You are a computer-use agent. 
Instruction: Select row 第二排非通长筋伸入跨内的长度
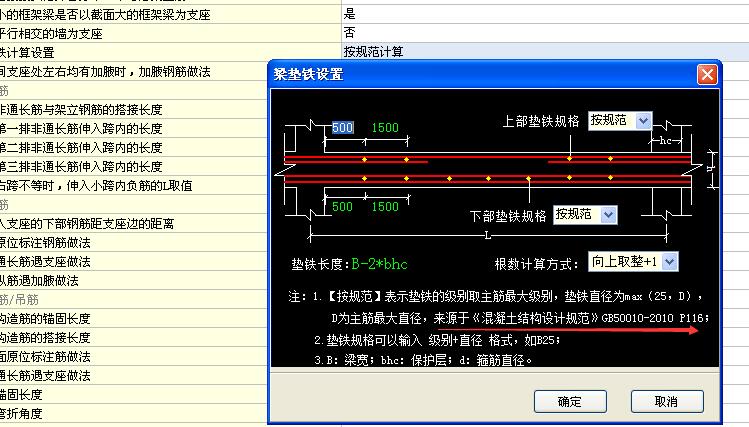[x=133, y=148]
